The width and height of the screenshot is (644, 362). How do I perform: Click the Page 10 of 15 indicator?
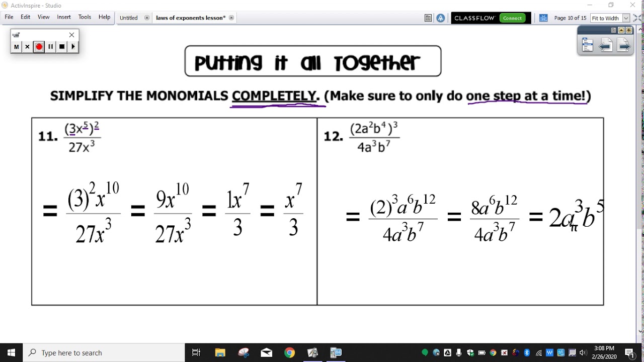(x=570, y=18)
